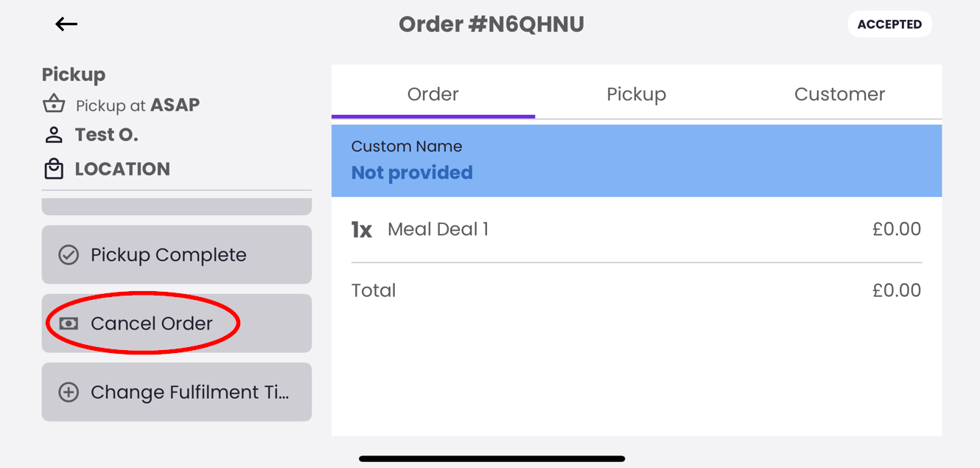The height and width of the screenshot is (468, 980).
Task: Tap the blue Custom Name banner
Action: 636,160
